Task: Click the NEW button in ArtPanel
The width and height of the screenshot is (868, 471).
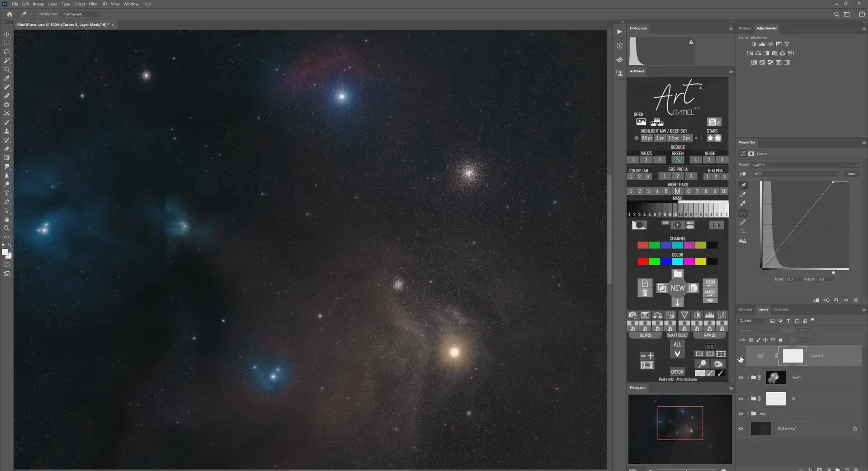Action: pos(677,288)
